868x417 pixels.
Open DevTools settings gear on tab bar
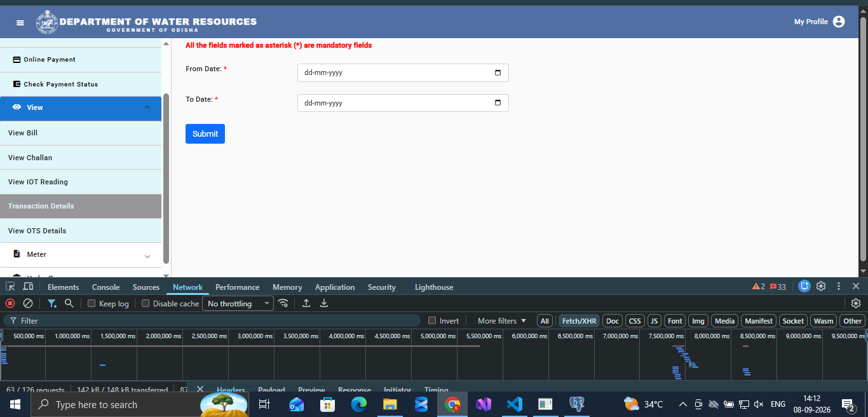tap(821, 286)
